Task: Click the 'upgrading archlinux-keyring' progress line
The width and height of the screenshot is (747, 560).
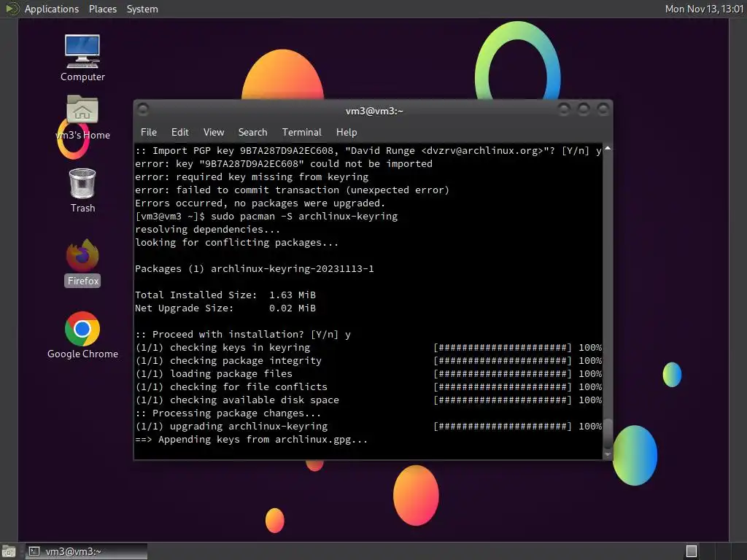Action: tap(368, 426)
